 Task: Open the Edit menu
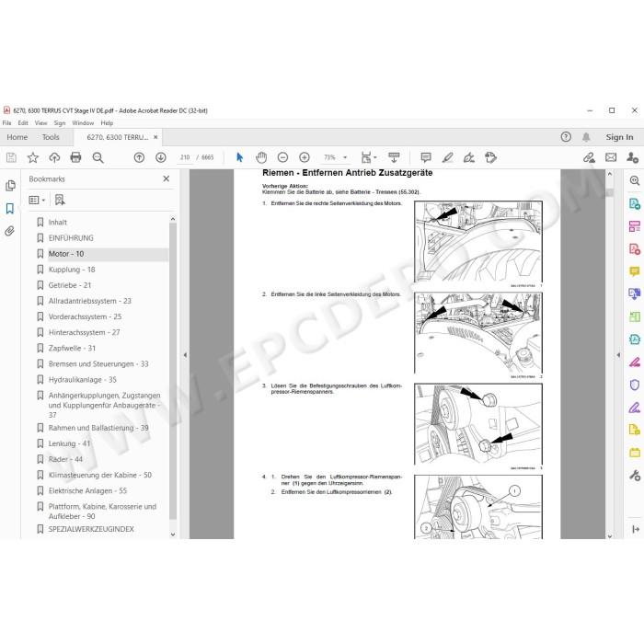point(23,122)
